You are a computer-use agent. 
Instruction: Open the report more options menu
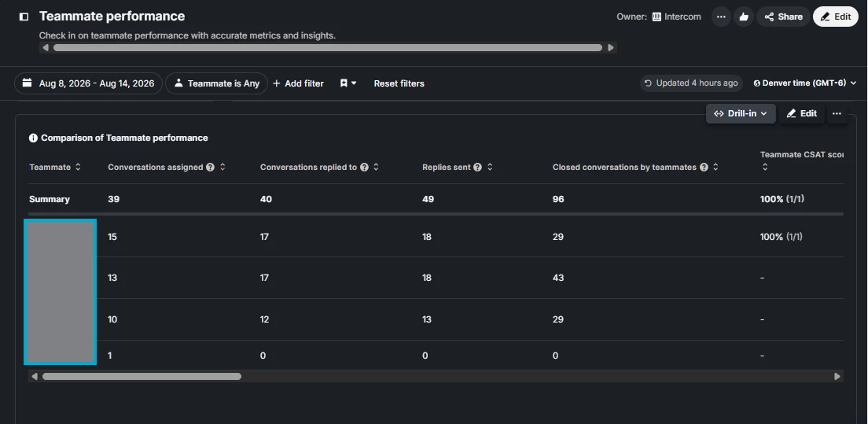coord(721,17)
